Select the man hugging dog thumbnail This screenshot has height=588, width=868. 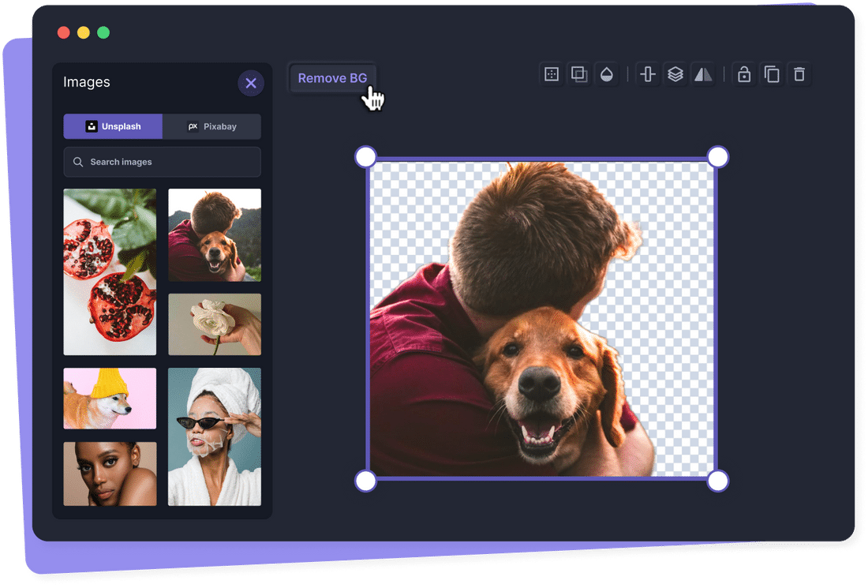[x=215, y=234]
